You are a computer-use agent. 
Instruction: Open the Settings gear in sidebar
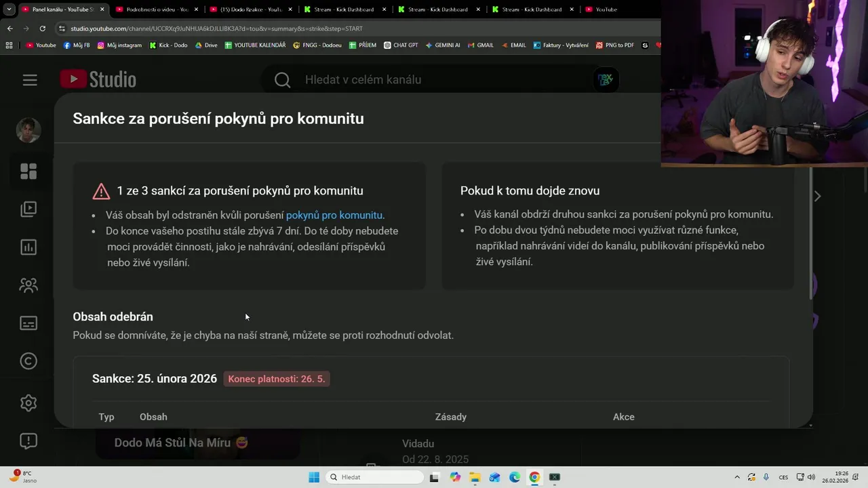pos(28,403)
